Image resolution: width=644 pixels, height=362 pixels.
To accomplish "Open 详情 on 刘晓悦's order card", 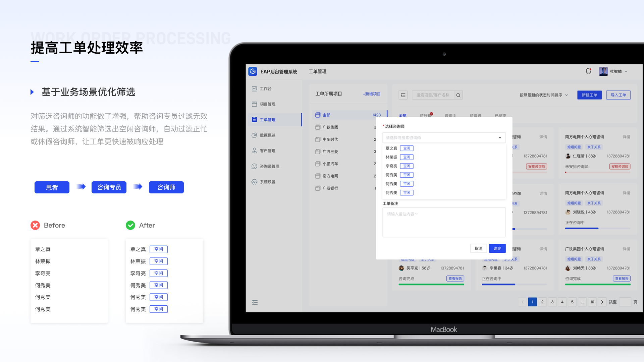I will 627,193.
